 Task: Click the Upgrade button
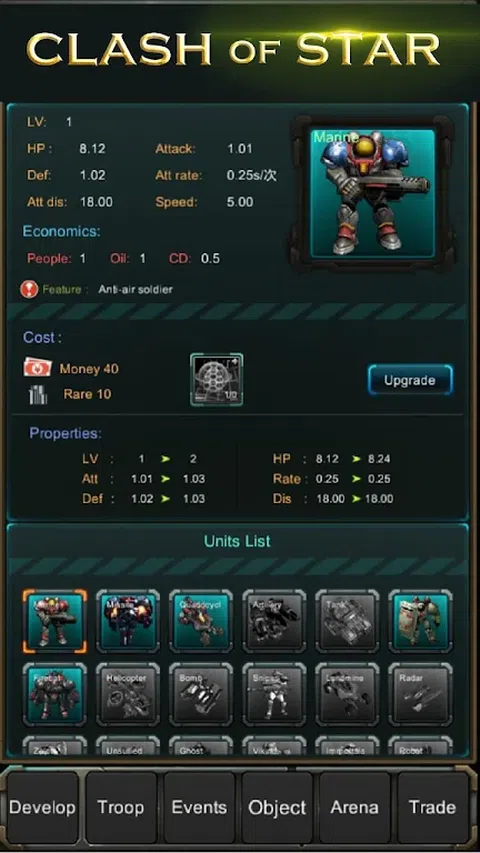click(410, 380)
